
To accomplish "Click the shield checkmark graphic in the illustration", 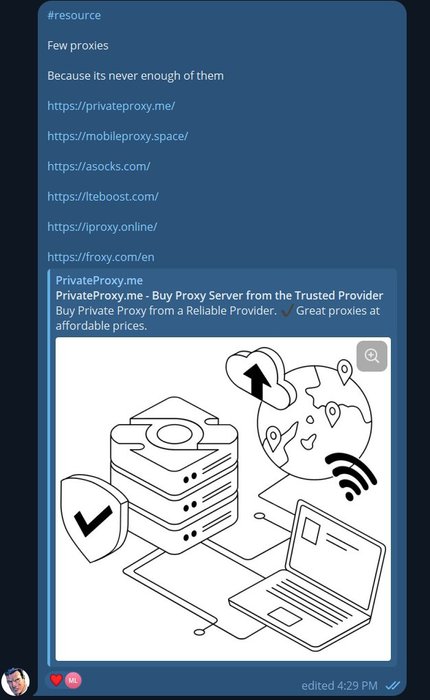I will [x=94, y=518].
